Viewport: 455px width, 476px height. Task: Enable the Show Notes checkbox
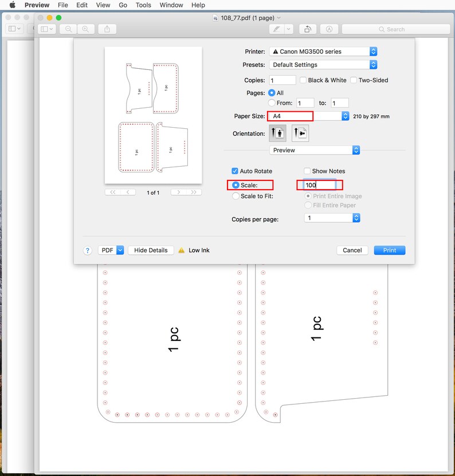[307, 171]
